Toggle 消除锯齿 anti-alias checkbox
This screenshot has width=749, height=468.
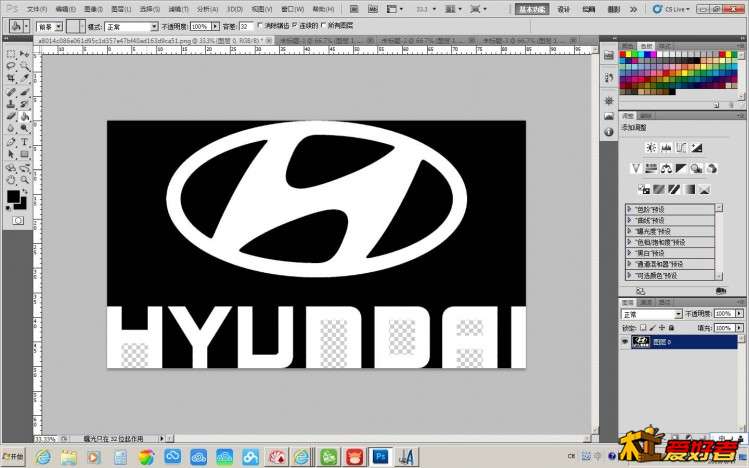(x=260, y=25)
